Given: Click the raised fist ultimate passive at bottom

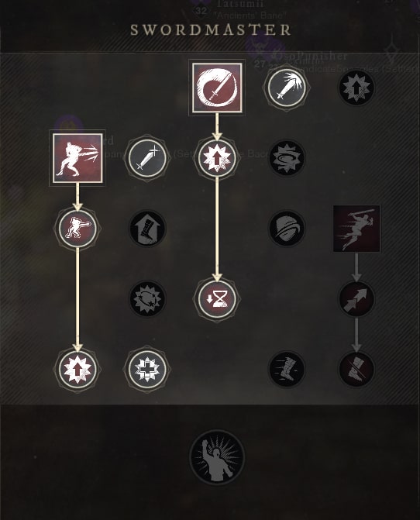Looking at the screenshot, I should (x=217, y=457).
